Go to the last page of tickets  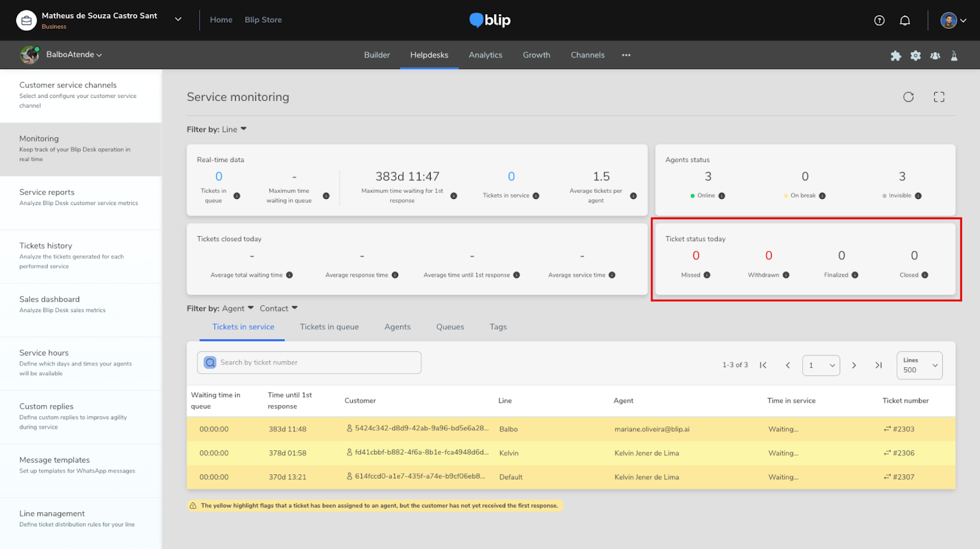(x=878, y=365)
